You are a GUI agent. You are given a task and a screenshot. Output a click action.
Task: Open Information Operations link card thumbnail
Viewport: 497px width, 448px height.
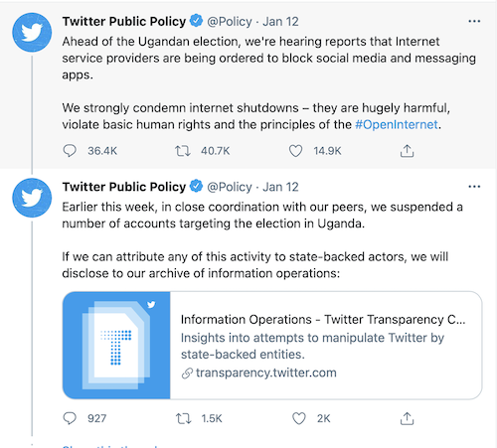click(x=116, y=346)
